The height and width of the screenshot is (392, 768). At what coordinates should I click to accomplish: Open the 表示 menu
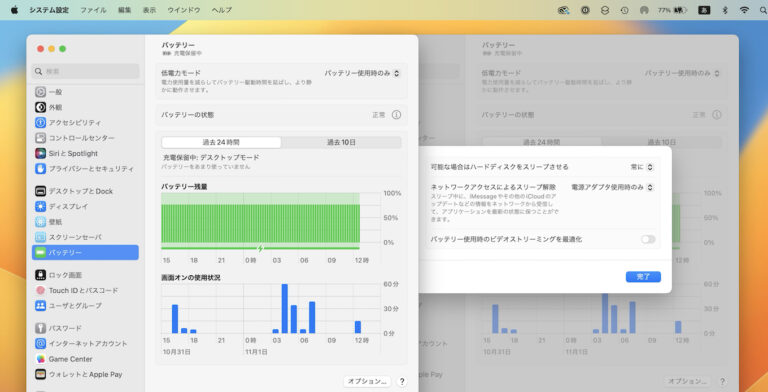(x=149, y=10)
